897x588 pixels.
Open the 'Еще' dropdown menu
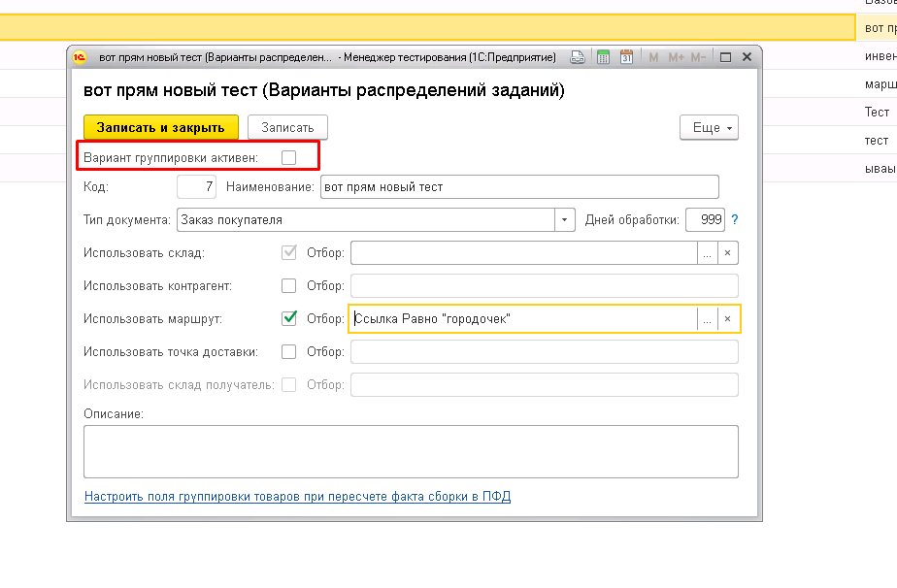pyautogui.click(x=709, y=127)
